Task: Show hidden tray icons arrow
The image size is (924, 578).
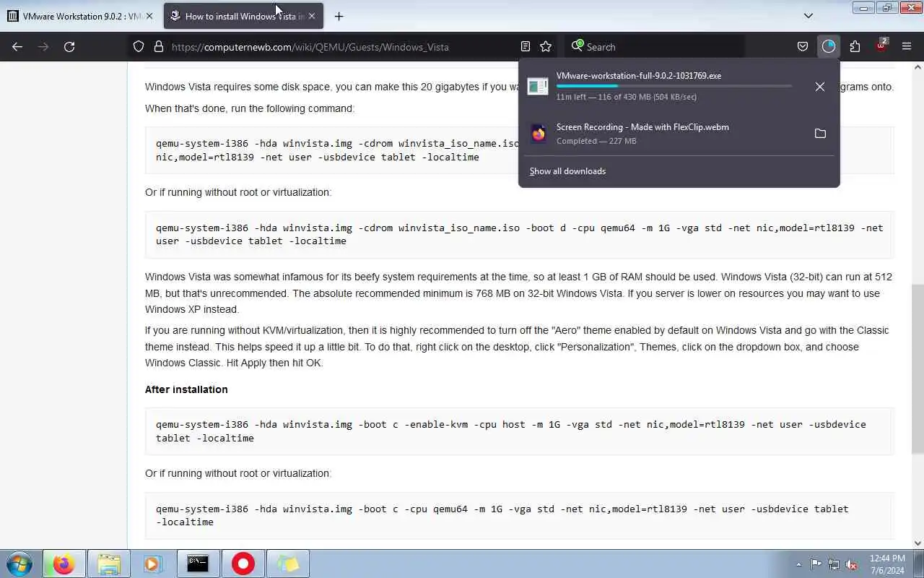Action: tap(798, 564)
